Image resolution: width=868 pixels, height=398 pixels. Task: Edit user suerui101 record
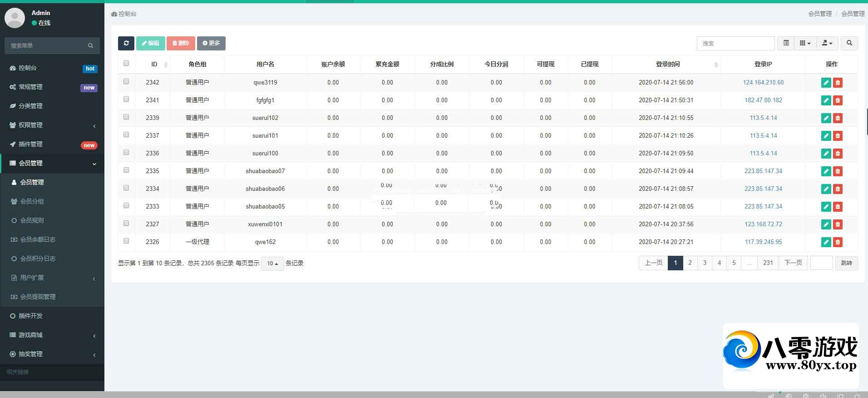(x=826, y=136)
